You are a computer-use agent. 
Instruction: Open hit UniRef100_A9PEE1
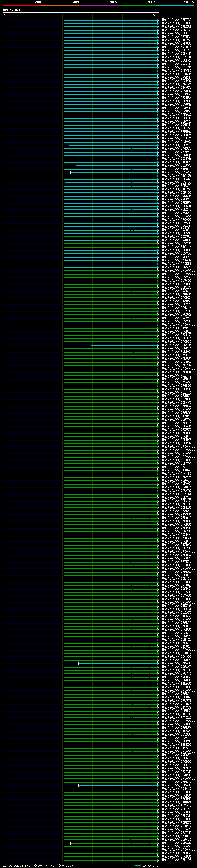coord(177,257)
